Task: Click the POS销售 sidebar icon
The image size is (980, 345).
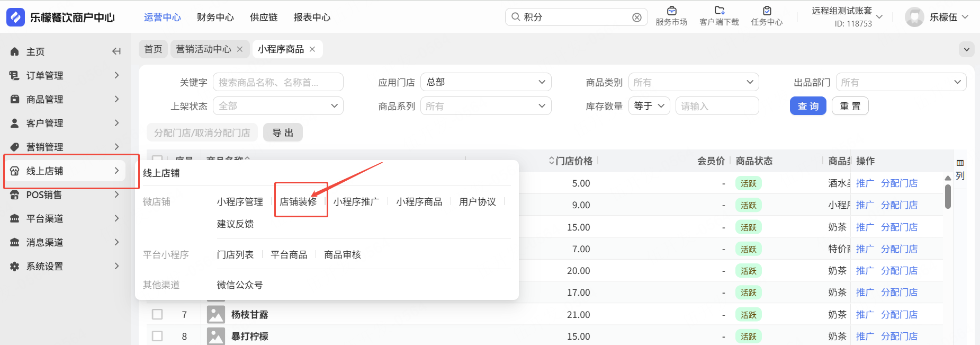Action: click(15, 194)
